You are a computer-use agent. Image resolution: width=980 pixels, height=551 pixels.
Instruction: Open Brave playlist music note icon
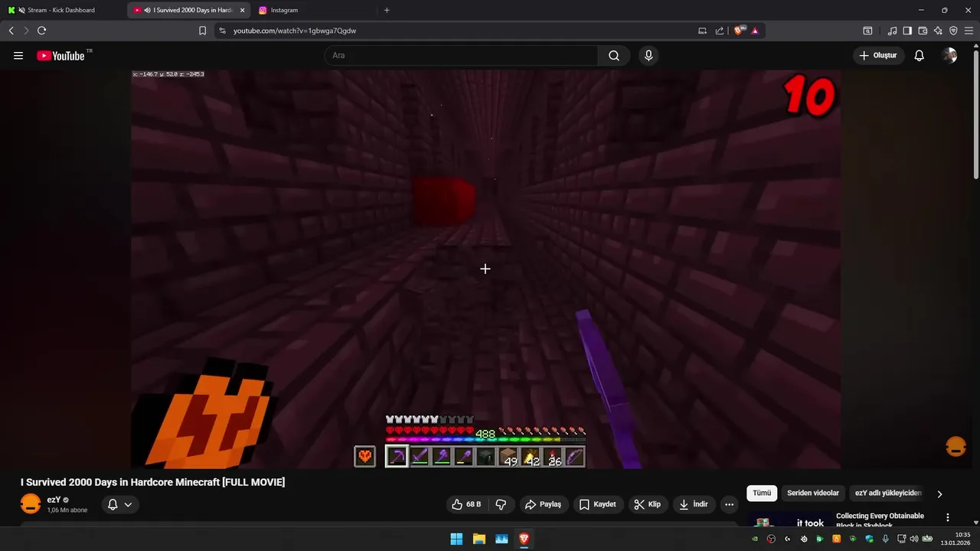[x=892, y=31]
